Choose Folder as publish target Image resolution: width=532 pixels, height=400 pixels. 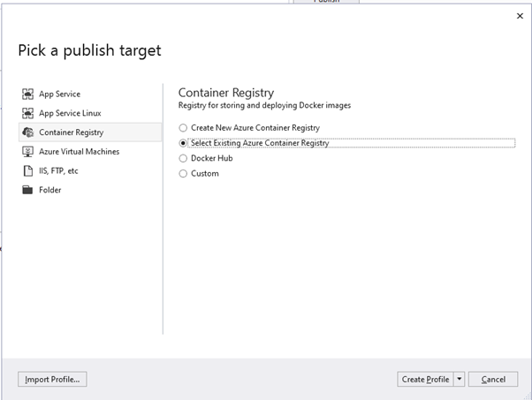click(x=90, y=190)
